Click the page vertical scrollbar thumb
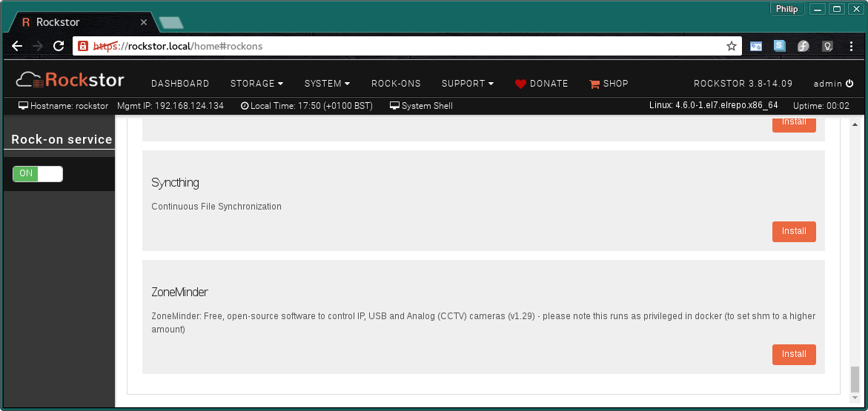This screenshot has height=411, width=868. 855,379
